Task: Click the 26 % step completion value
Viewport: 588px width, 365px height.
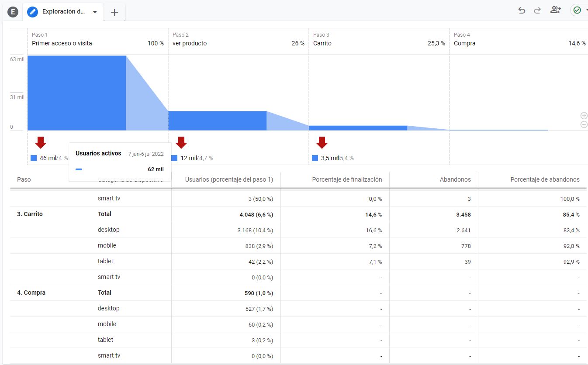Action: (298, 43)
